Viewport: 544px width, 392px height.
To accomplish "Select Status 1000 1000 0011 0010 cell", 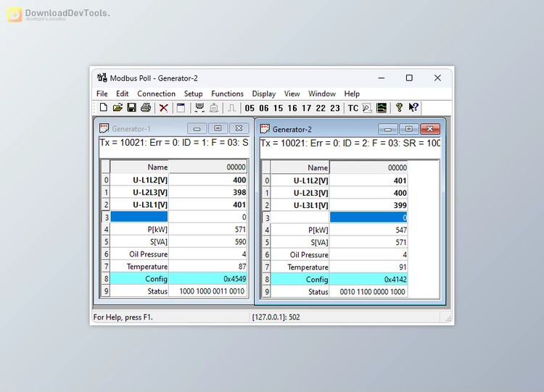I will coord(207,291).
